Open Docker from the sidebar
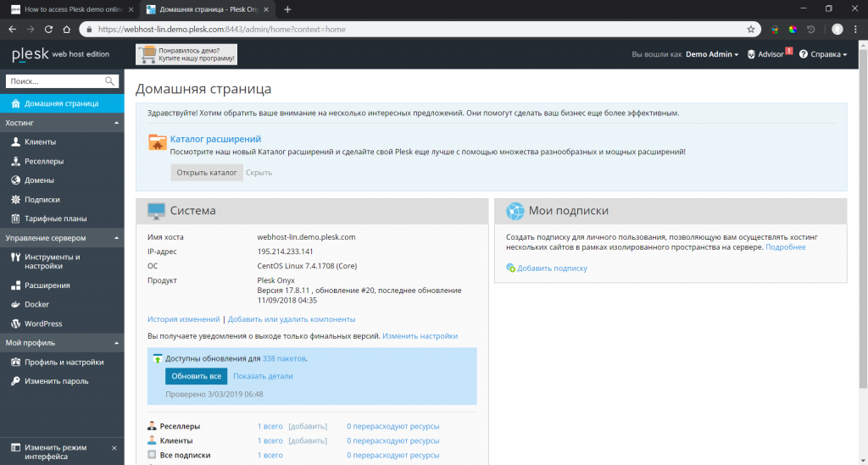The image size is (868, 465). pyautogui.click(x=36, y=304)
